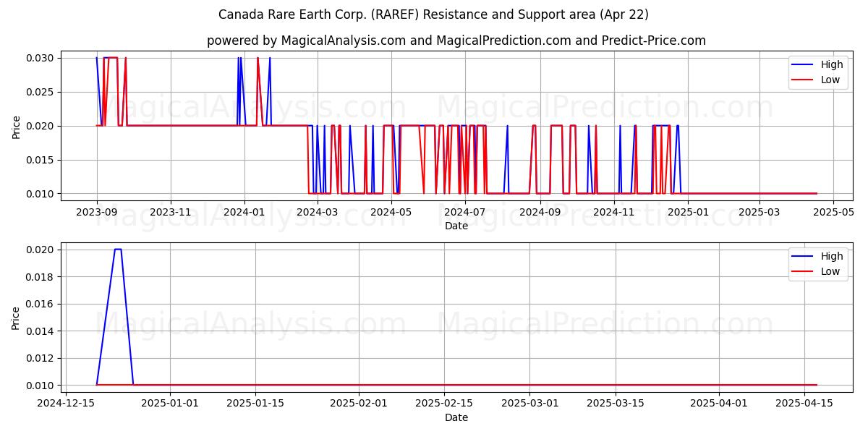Click the 2025-01-15 date tick label
The width and height of the screenshot is (868, 434).
click(x=255, y=404)
